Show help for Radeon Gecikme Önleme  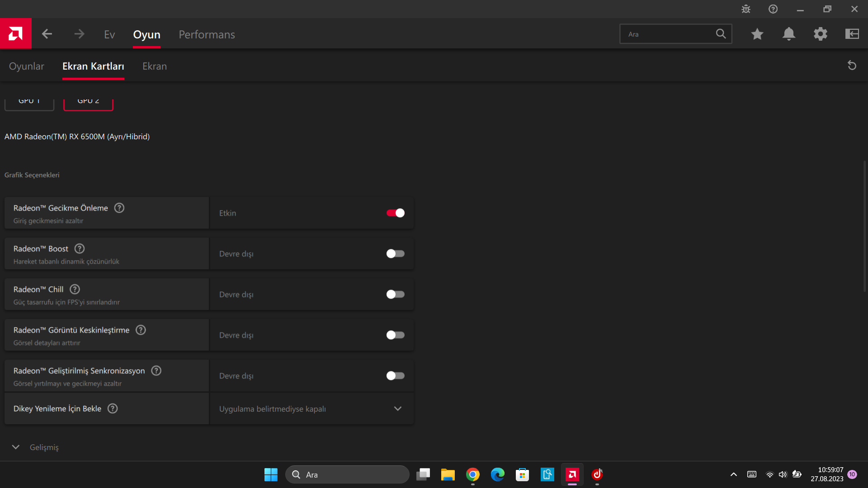119,208
